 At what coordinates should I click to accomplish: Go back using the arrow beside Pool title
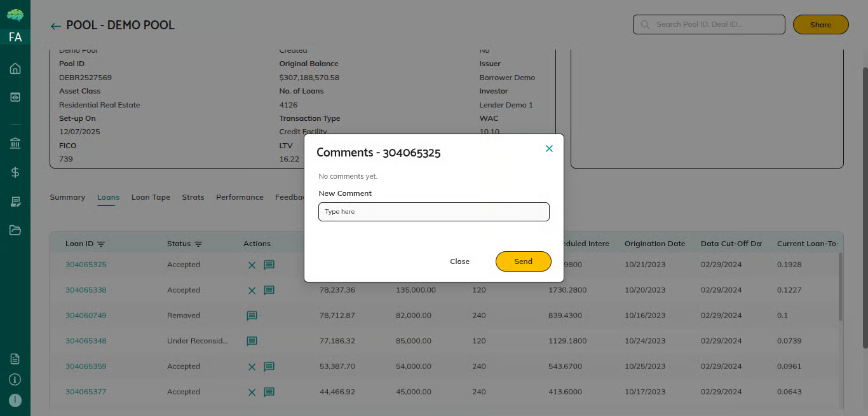[x=56, y=26]
